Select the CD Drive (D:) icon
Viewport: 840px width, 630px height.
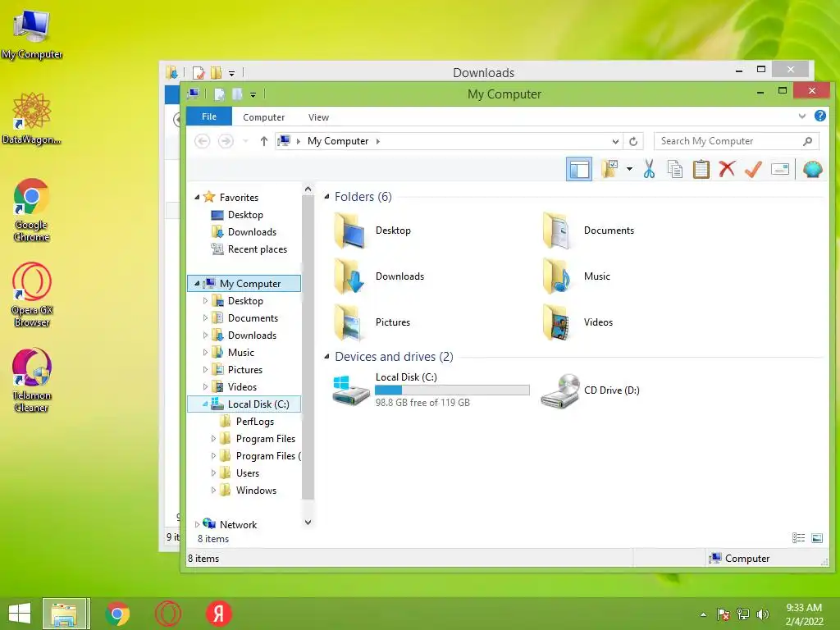560,391
